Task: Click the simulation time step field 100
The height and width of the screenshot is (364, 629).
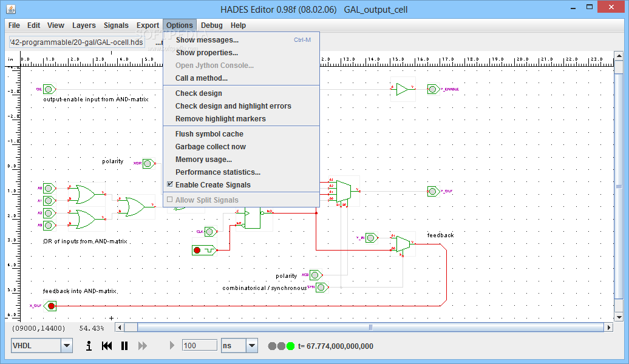Action: pyautogui.click(x=199, y=346)
